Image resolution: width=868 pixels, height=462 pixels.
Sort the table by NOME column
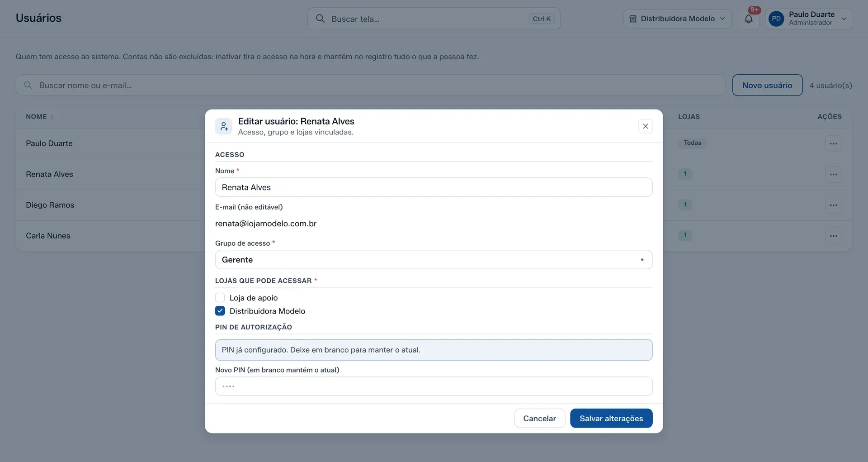click(39, 117)
